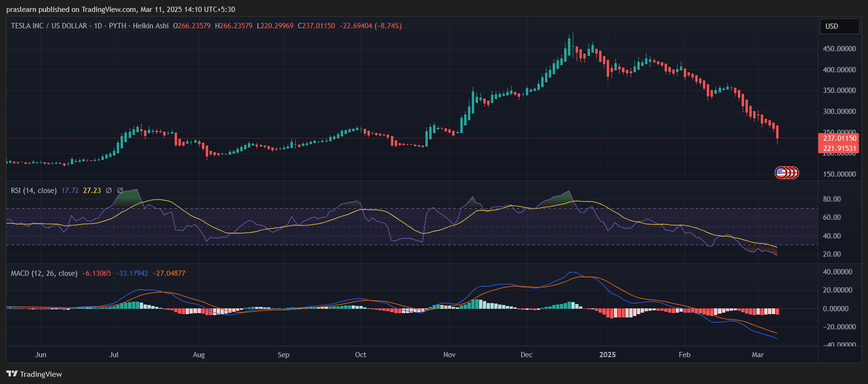Click the Aug label on time axis
868x384 pixels.
199,355
